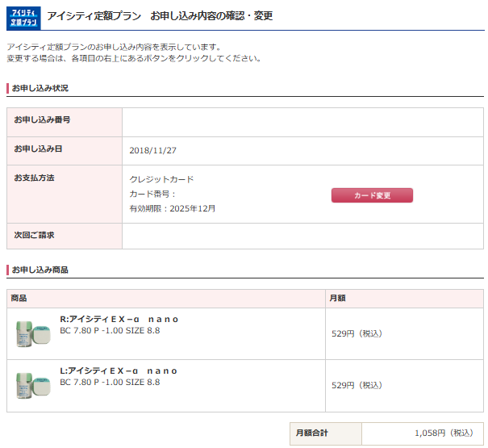This screenshot has height=448, width=488.
Task: Click the 次回ご請求 row label
Action: [x=35, y=236]
